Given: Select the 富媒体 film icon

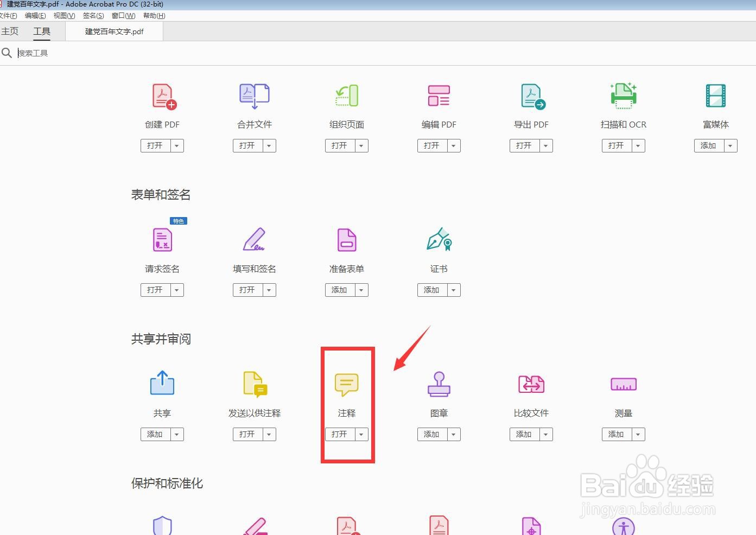Looking at the screenshot, I should [x=715, y=96].
